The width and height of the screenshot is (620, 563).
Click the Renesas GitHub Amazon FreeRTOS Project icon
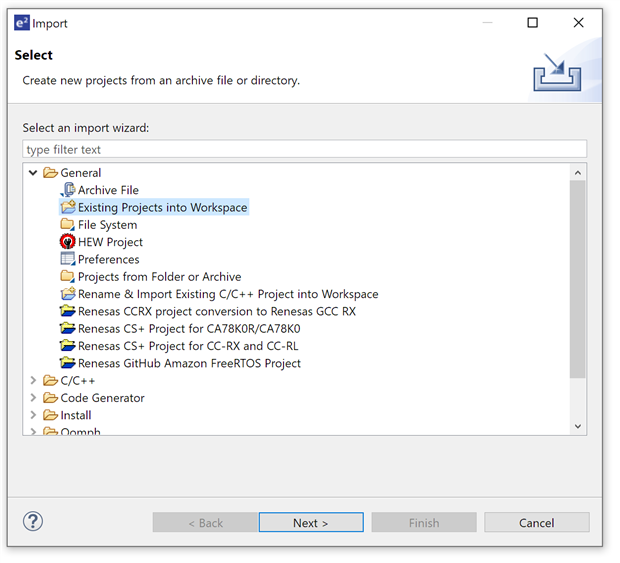click(x=68, y=363)
